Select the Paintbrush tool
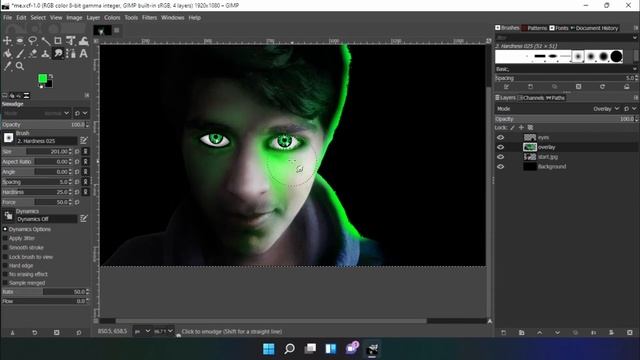Image resolution: width=640 pixels, height=360 pixels. (20, 53)
